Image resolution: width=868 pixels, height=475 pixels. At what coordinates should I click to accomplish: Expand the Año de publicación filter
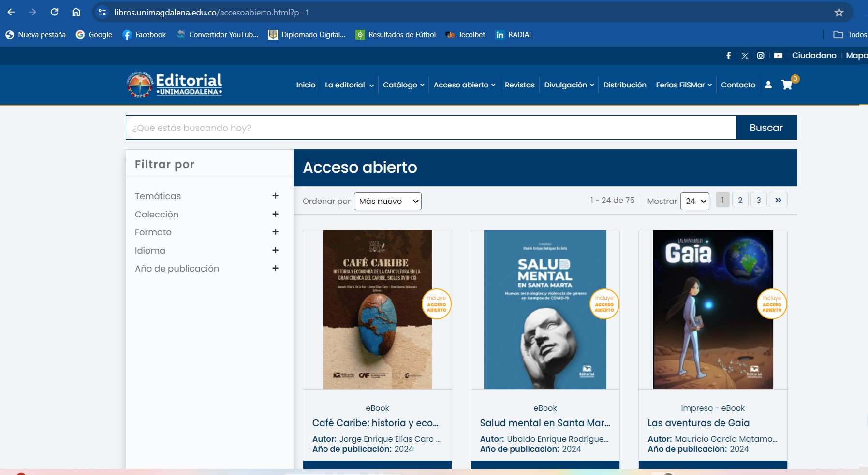[x=275, y=268]
